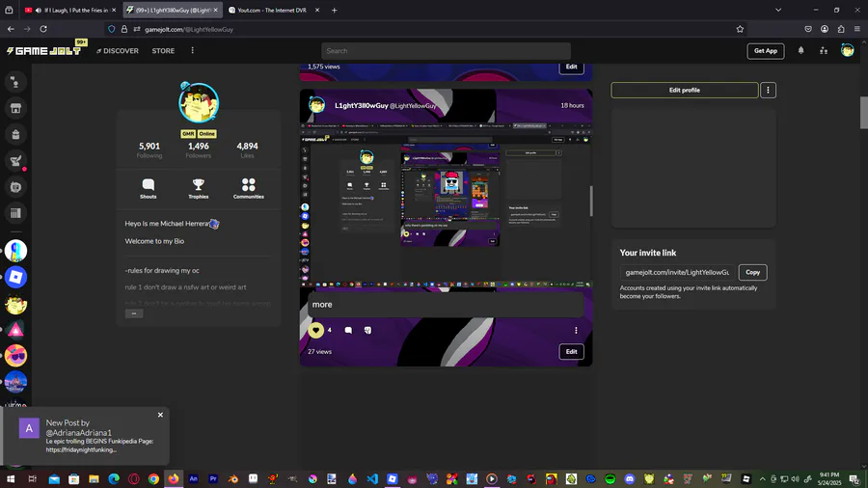Bookmark this page with the star icon
The image size is (868, 488).
(740, 29)
